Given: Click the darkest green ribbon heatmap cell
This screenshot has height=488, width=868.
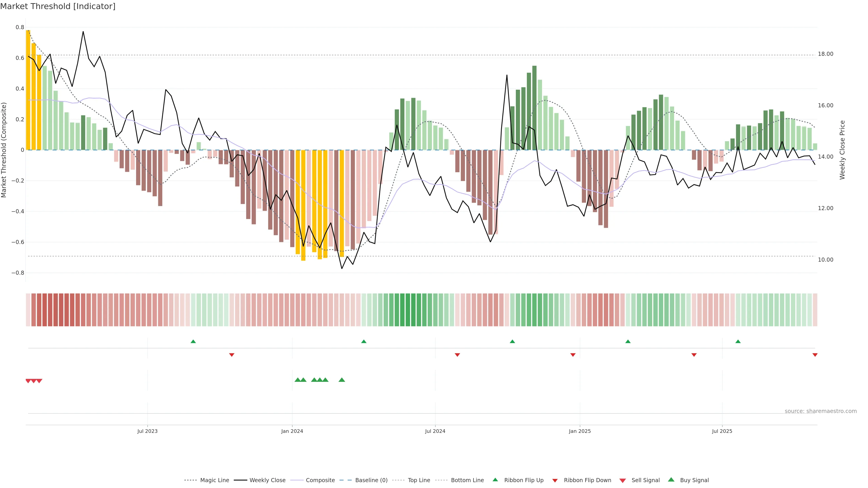Looking at the screenshot, I should coord(408,310).
